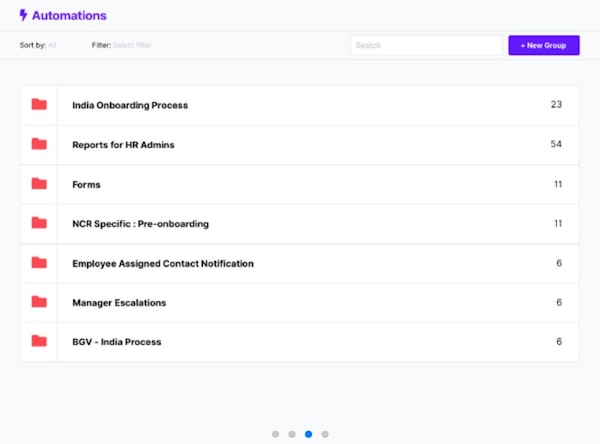Open the Employee Assigned Contact Notification folder icon
Image resolution: width=600 pixels, height=444 pixels.
pyautogui.click(x=39, y=263)
